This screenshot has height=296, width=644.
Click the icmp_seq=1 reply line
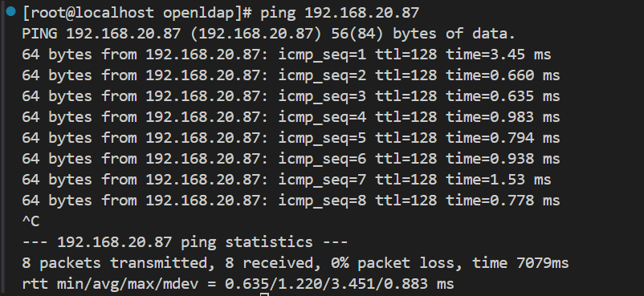(x=287, y=55)
